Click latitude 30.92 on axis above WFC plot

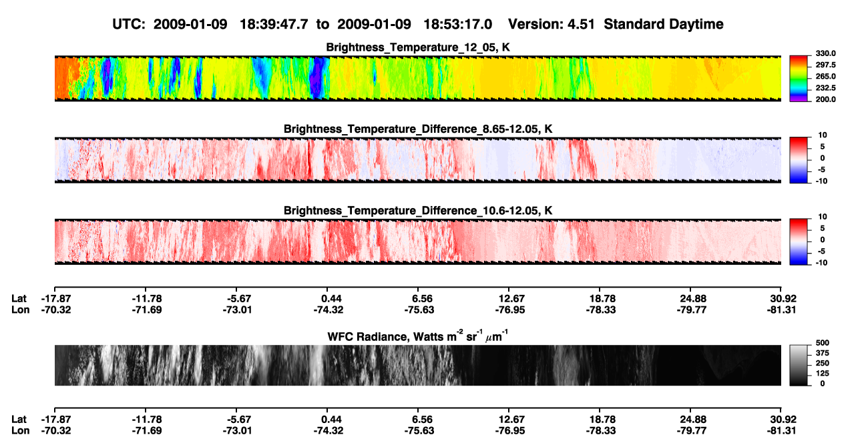tap(783, 298)
